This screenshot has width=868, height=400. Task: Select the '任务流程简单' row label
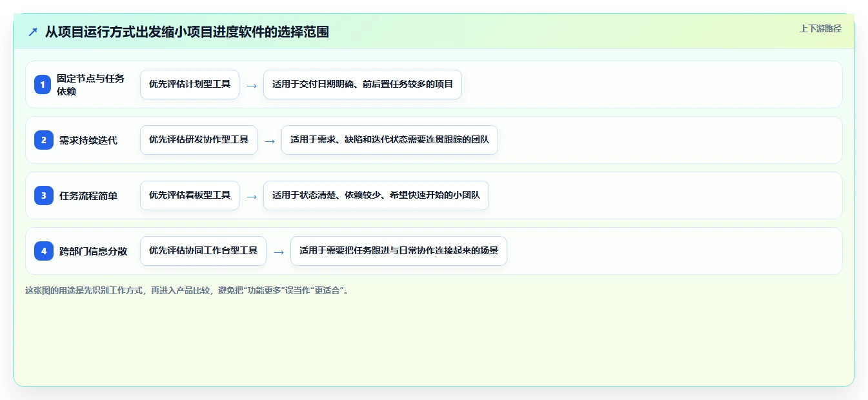[x=88, y=195]
